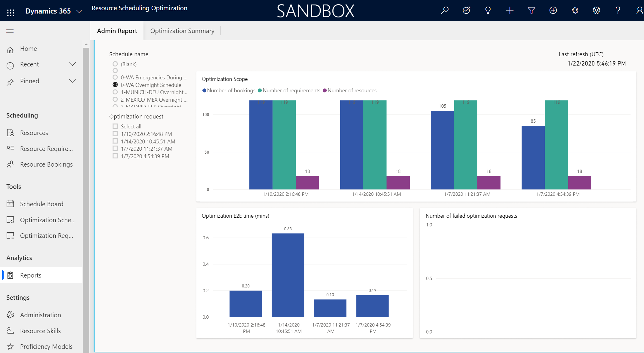Open the Optimization Requirements icon
Image resolution: width=644 pixels, height=353 pixels.
(11, 235)
